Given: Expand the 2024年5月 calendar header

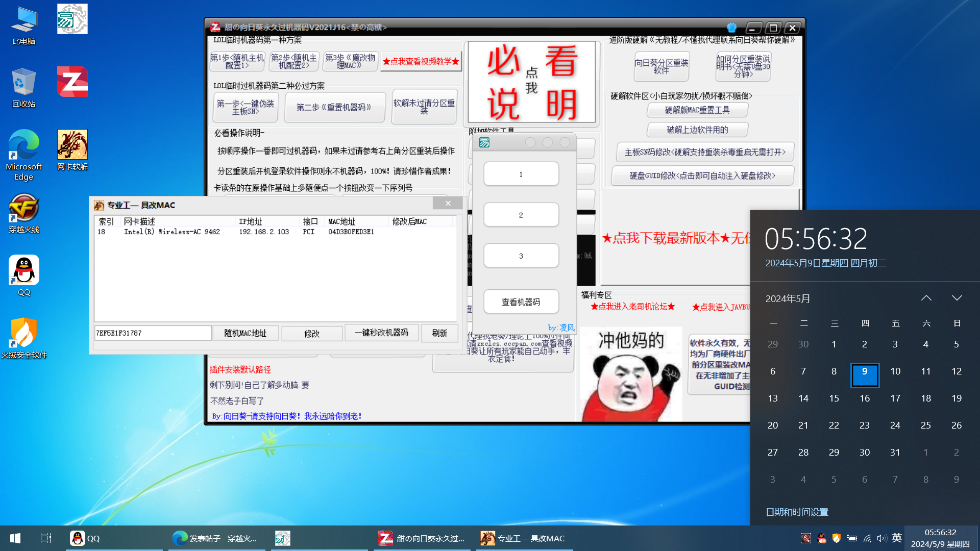Looking at the screenshot, I should coord(788,298).
